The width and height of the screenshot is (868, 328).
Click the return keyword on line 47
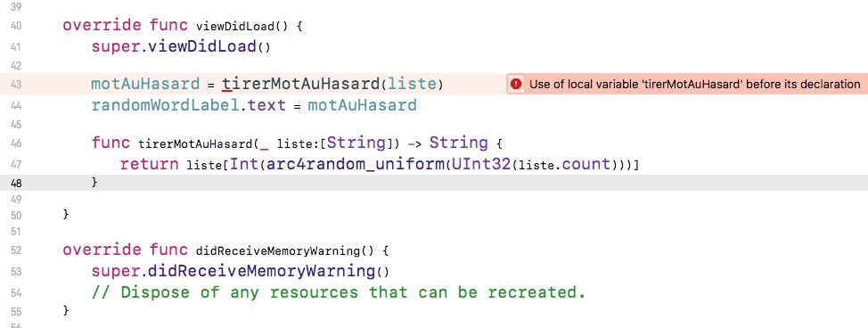click(150, 165)
